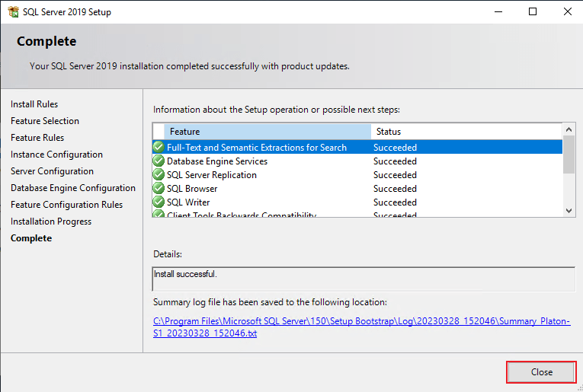Click green check icon beside Client Tools Backwards Compatibility
Screen dimensions: 583x392
[x=159, y=215]
